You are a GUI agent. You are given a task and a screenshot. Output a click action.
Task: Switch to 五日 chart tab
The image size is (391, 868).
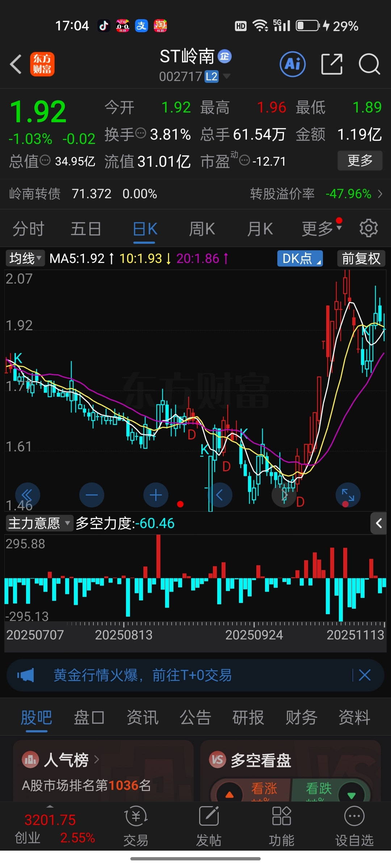86,229
